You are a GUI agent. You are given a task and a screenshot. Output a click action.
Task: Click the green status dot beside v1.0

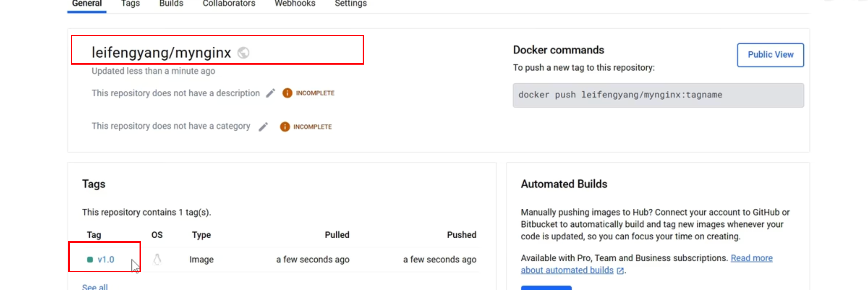[x=90, y=259]
